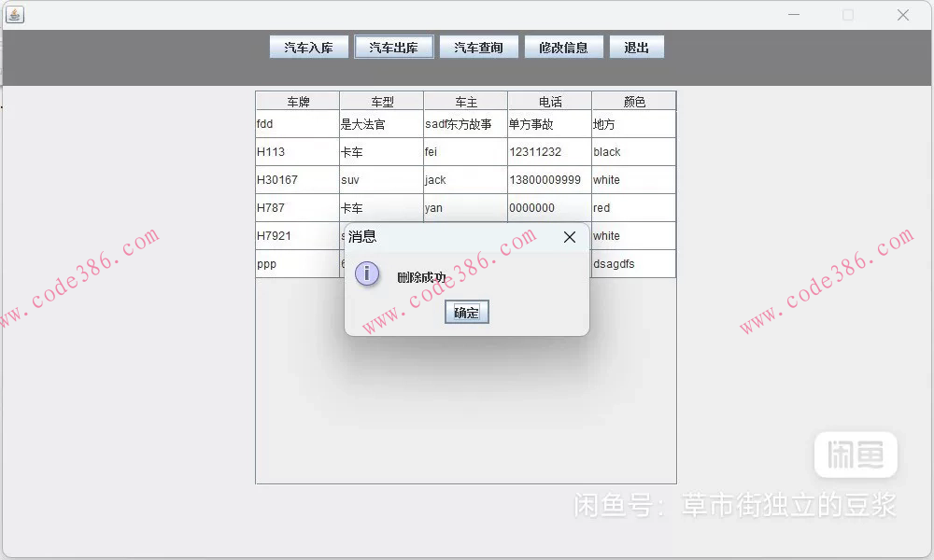Click the 颜色 column header

[633, 100]
